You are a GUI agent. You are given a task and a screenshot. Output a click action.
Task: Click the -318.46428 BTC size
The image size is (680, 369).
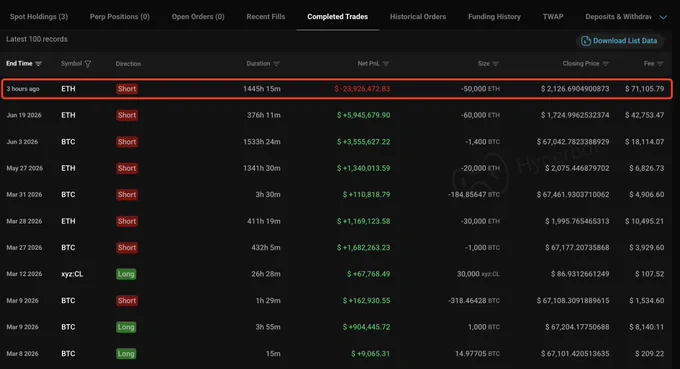[x=474, y=300]
